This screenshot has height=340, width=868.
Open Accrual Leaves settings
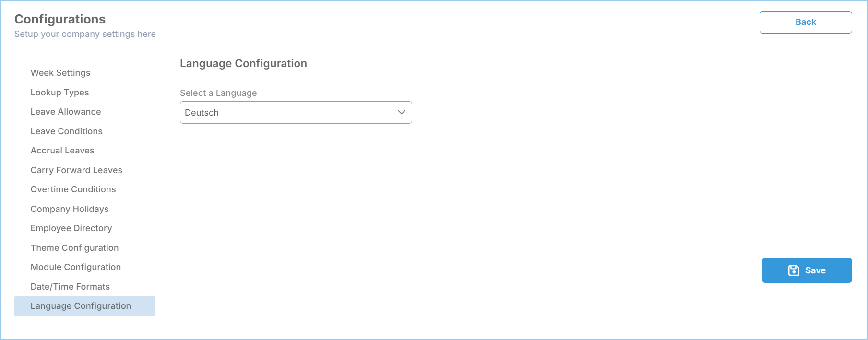click(x=62, y=151)
